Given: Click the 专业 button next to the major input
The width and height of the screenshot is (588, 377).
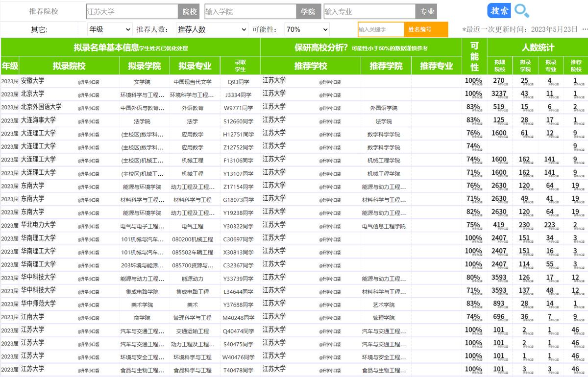Looking at the screenshot, I should coord(427,10).
